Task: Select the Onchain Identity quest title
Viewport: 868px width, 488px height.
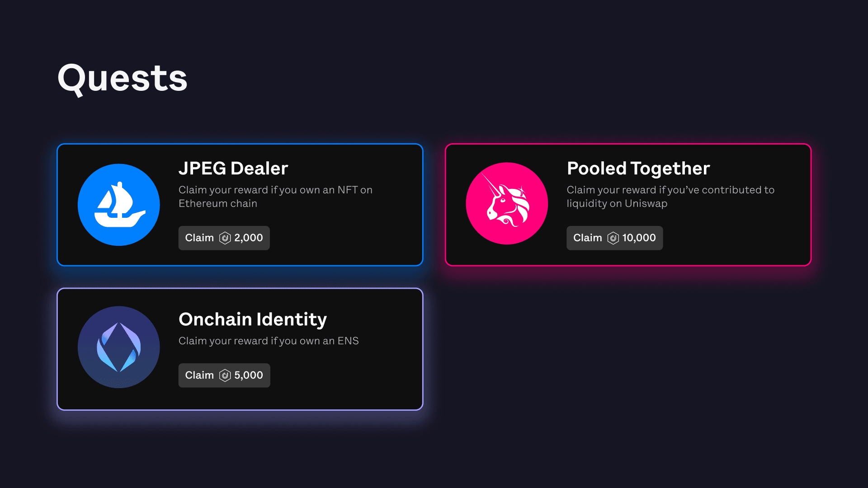Action: coord(253,319)
